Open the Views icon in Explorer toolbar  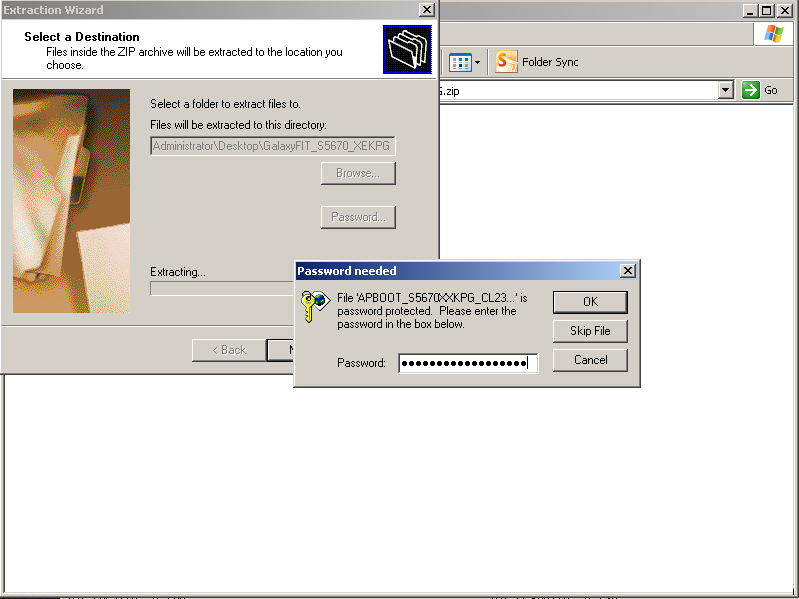[460, 62]
